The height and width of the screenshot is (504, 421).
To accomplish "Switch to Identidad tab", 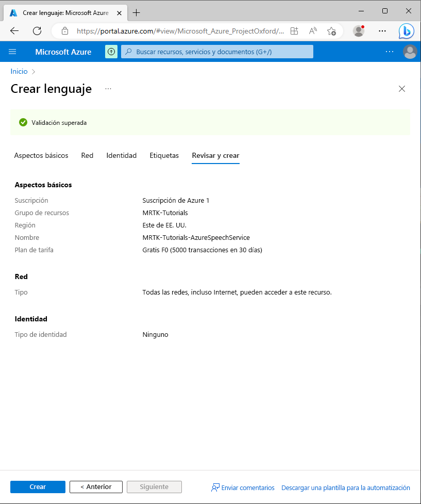I will (x=122, y=156).
